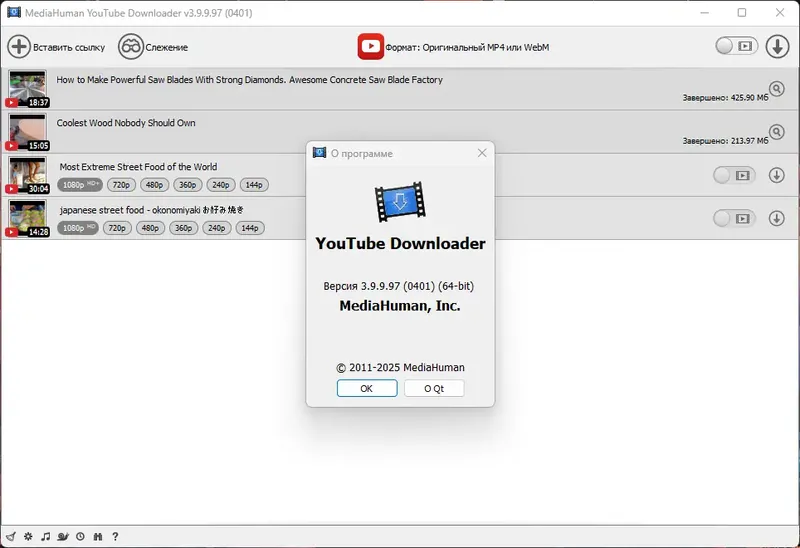Viewport: 800px width, 548px height.
Task: Click the paste link plus icon
Action: (x=19, y=47)
